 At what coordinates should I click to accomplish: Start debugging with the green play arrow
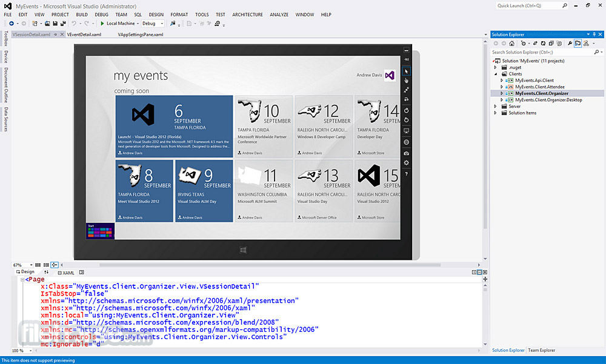point(102,24)
